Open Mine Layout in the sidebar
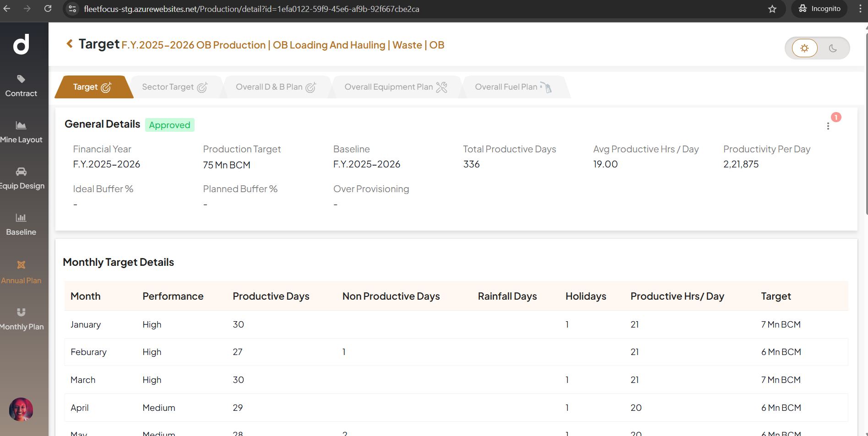 pos(21,132)
